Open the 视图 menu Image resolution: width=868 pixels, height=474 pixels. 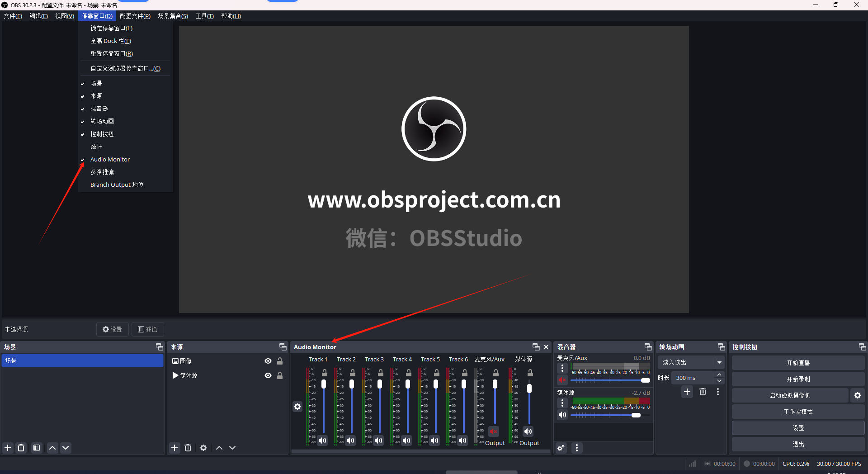point(65,16)
